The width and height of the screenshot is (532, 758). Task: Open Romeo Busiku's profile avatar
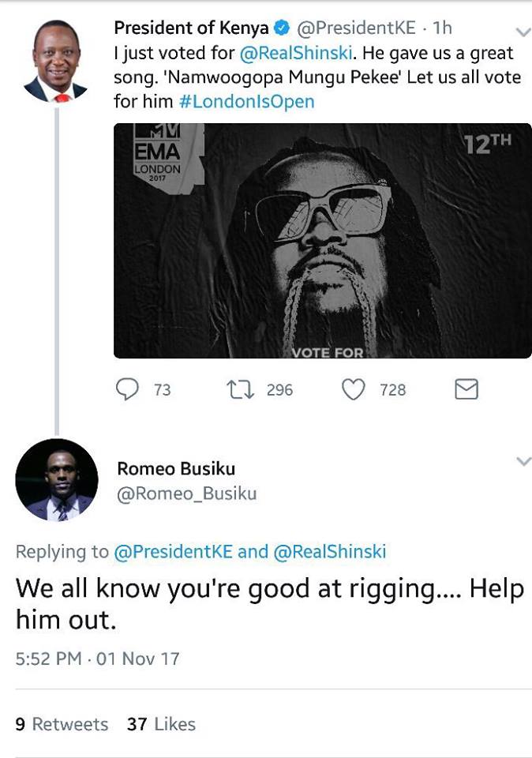tap(57, 479)
